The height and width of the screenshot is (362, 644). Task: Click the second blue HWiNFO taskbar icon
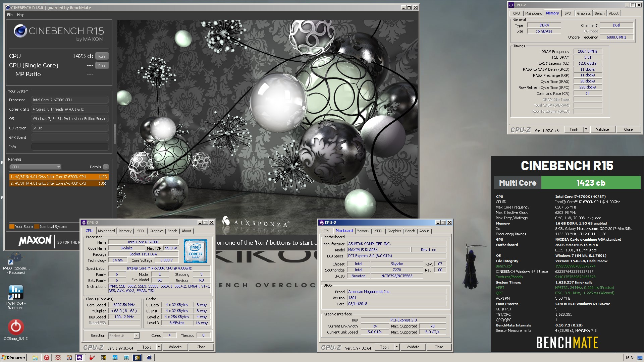(x=126, y=358)
